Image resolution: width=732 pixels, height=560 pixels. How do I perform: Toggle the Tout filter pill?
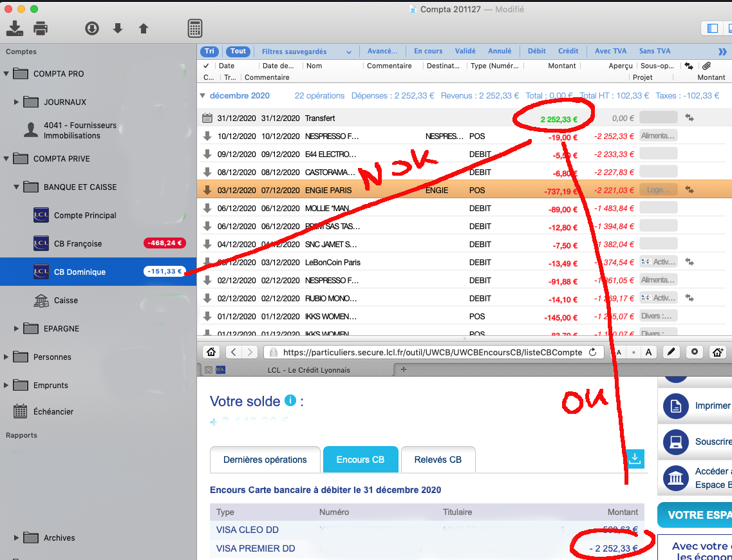[238, 51]
